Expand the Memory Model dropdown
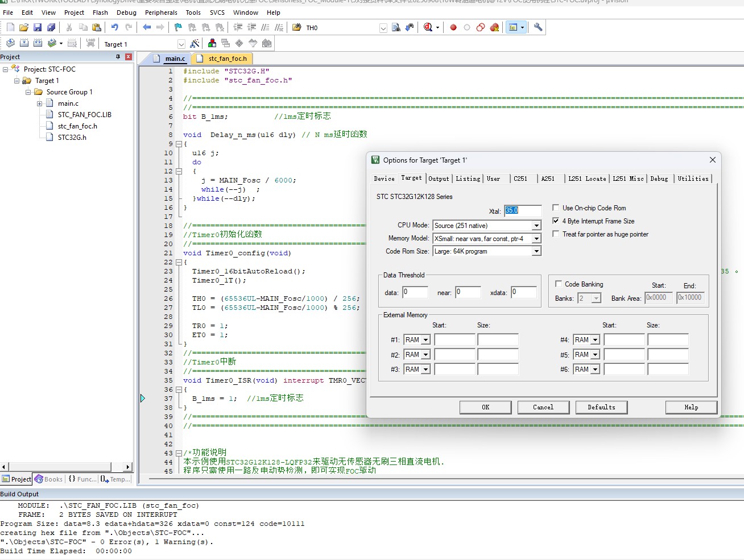This screenshot has height=560, width=744. [536, 239]
